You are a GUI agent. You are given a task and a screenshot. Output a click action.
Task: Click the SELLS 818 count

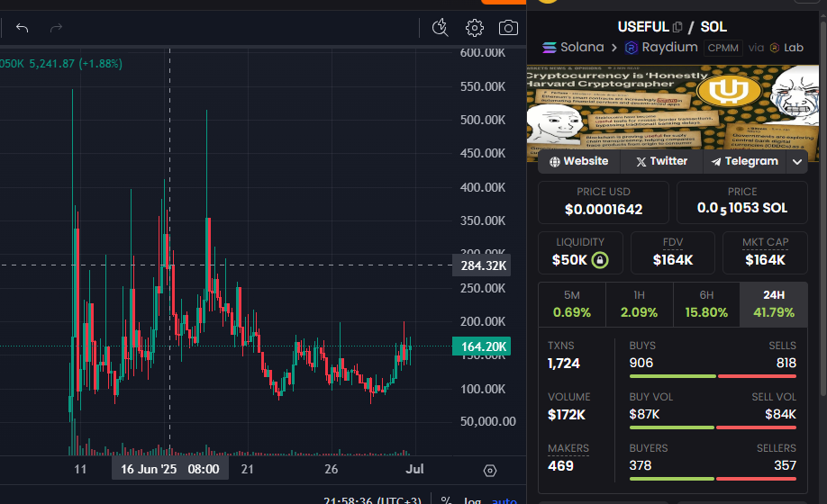[x=786, y=363]
